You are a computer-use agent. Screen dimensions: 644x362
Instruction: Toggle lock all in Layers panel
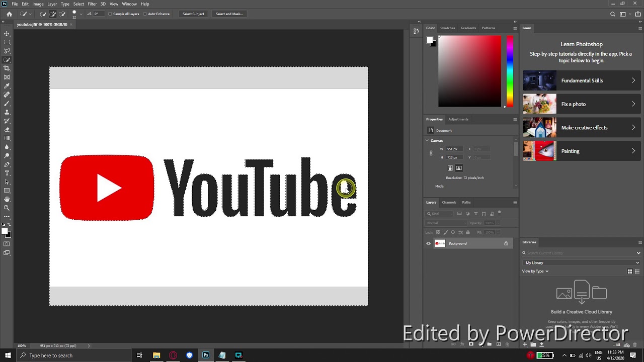click(x=468, y=232)
